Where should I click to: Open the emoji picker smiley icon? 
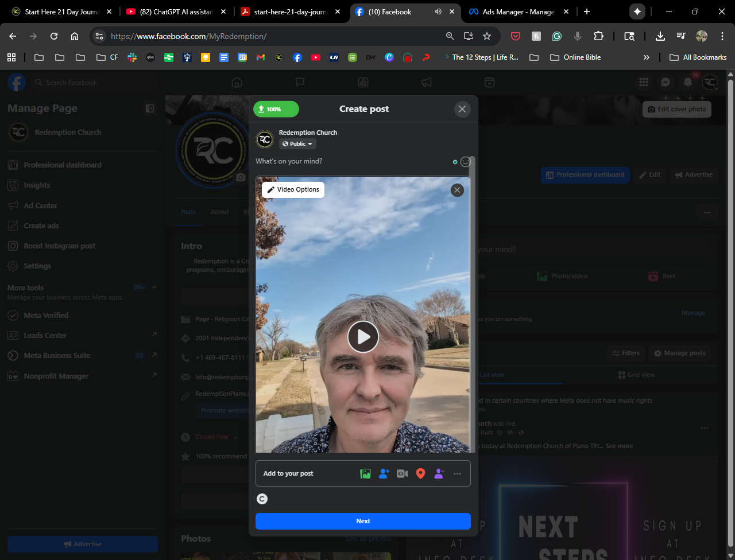[465, 162]
